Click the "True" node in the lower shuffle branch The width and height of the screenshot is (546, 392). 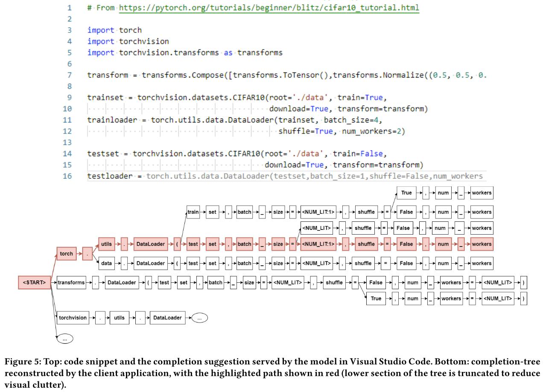376,299
